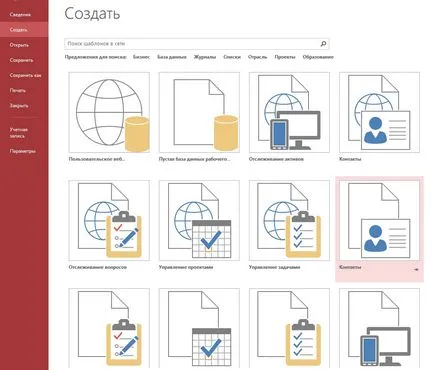
Task: Click the magnifier search icon
Action: point(323,44)
